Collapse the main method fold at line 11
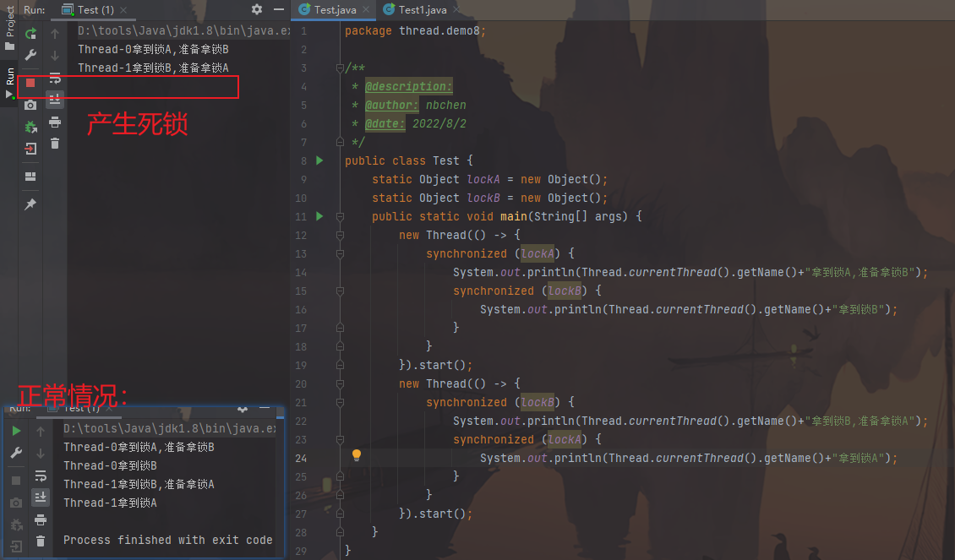Screen dimensions: 955x560 pos(340,216)
